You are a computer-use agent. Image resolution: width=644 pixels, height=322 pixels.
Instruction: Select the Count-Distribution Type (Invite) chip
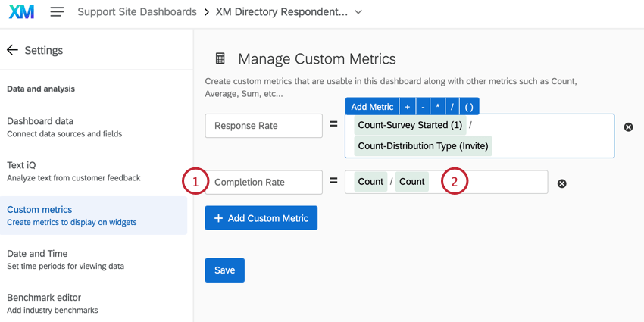pos(423,146)
